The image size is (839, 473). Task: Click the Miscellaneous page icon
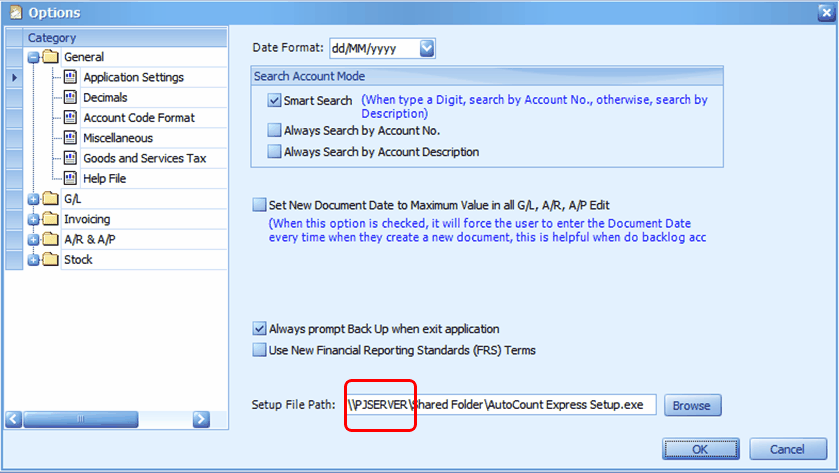pyautogui.click(x=70, y=138)
